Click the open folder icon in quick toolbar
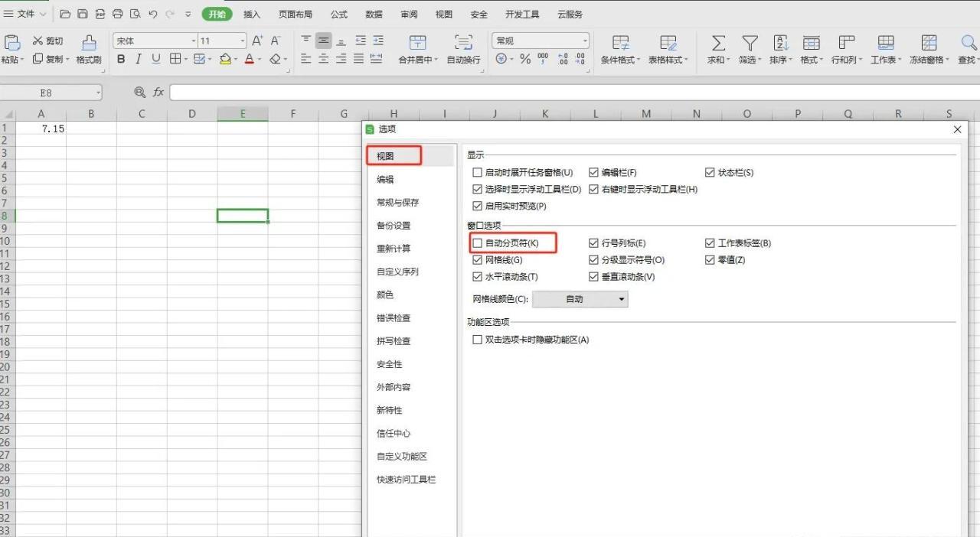This screenshot has height=537, width=980. 65,14
